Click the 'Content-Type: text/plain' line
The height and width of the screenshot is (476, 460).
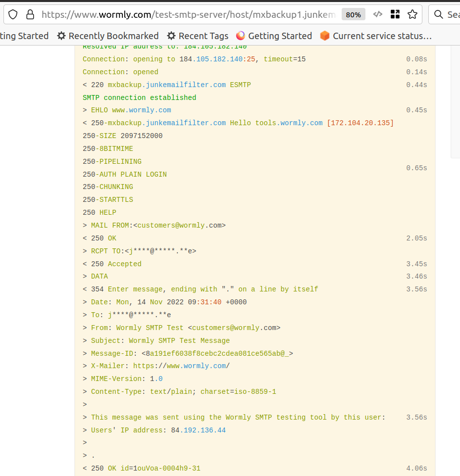coord(179,391)
